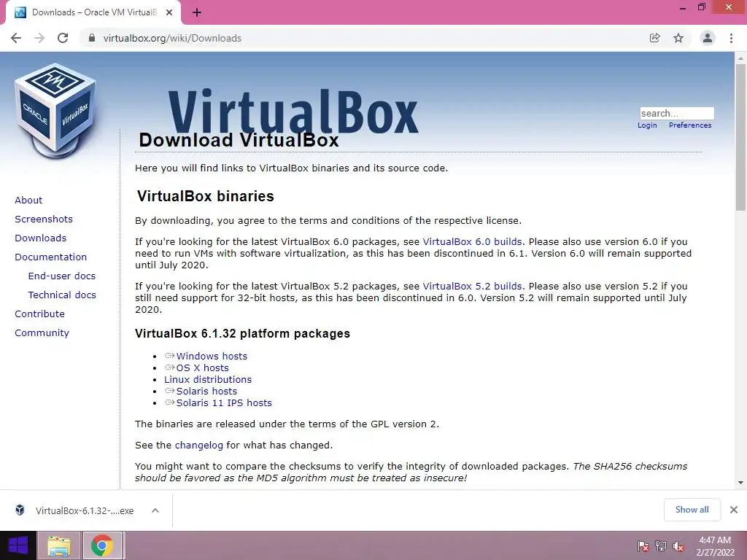This screenshot has height=560, width=747.
Task: Open Chrome three-dot menu
Action: click(x=731, y=38)
